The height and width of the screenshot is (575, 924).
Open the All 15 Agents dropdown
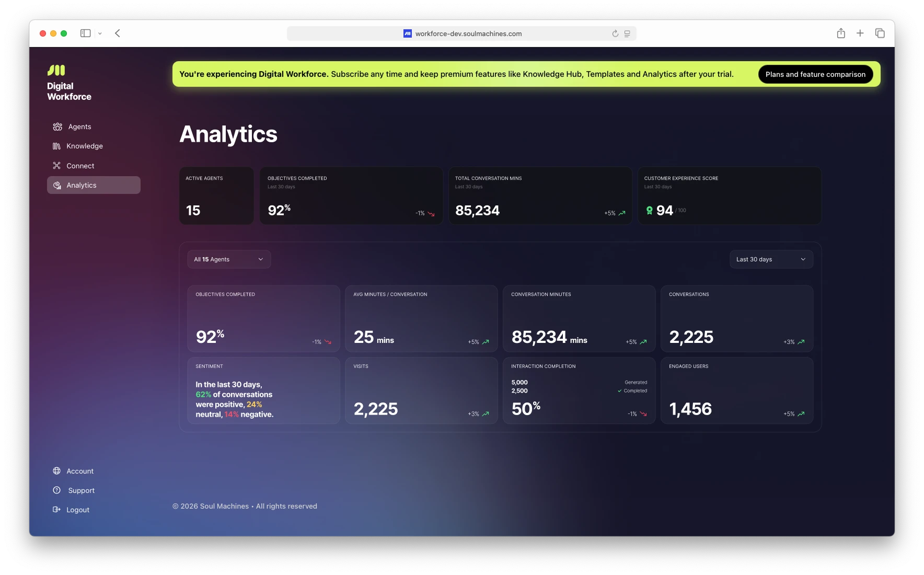(x=229, y=259)
